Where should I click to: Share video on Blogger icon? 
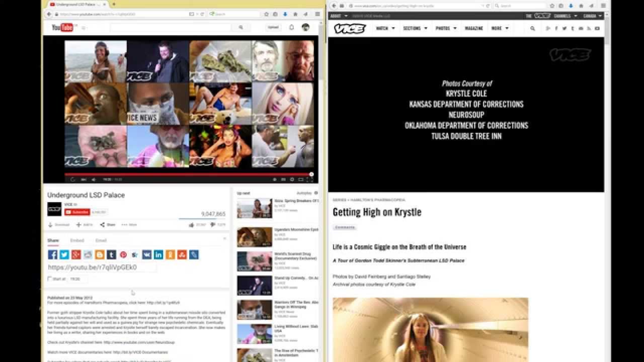(100, 255)
